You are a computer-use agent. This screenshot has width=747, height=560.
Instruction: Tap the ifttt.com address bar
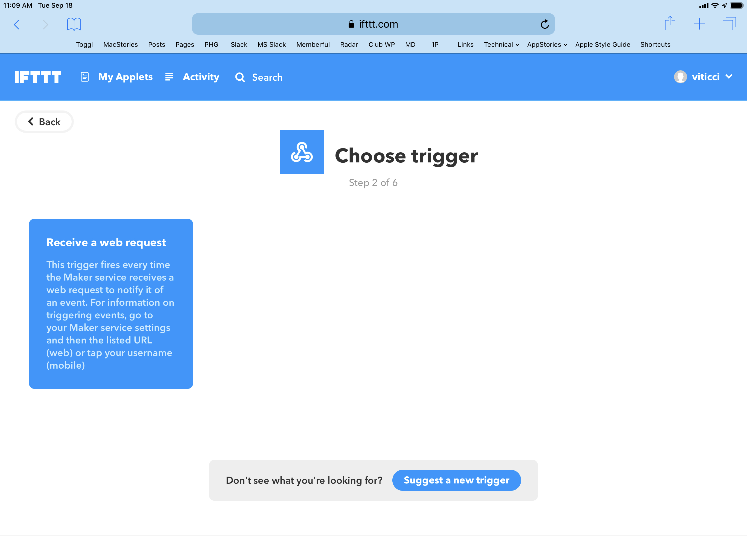[x=373, y=24]
